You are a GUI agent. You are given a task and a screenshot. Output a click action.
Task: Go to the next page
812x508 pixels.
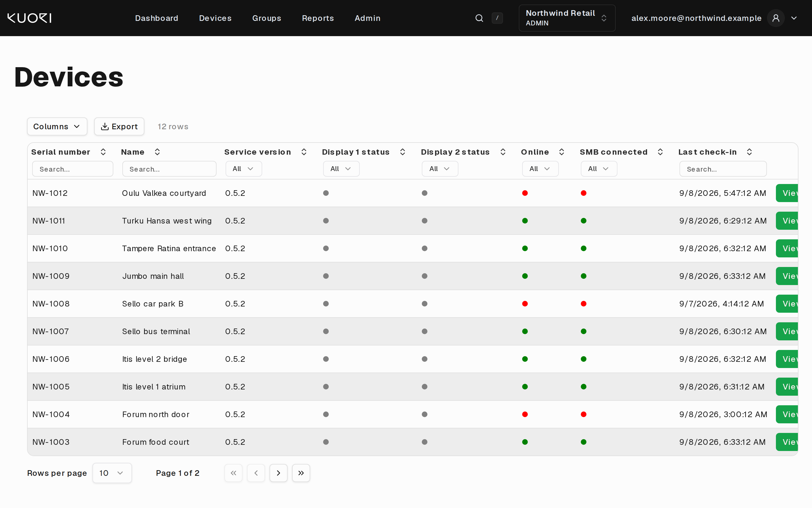point(279,473)
